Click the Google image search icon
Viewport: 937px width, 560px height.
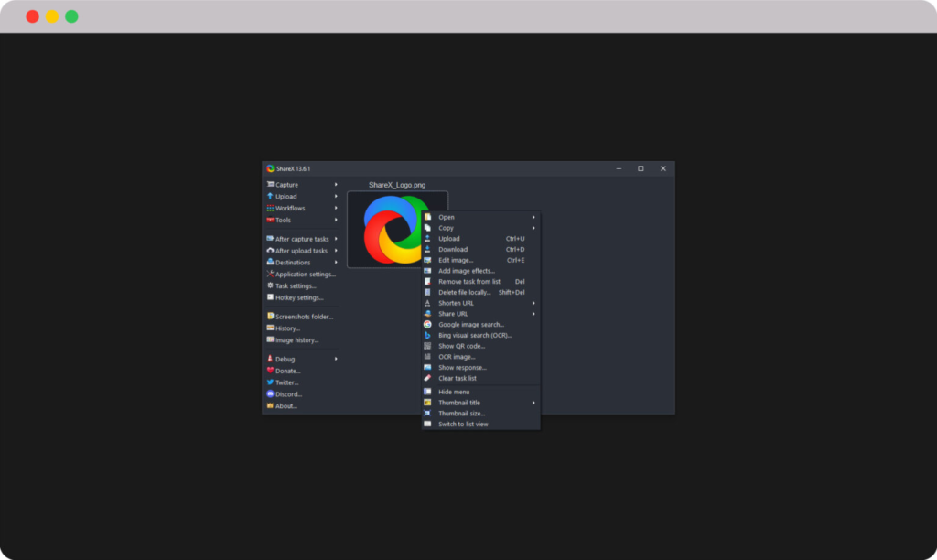427,325
